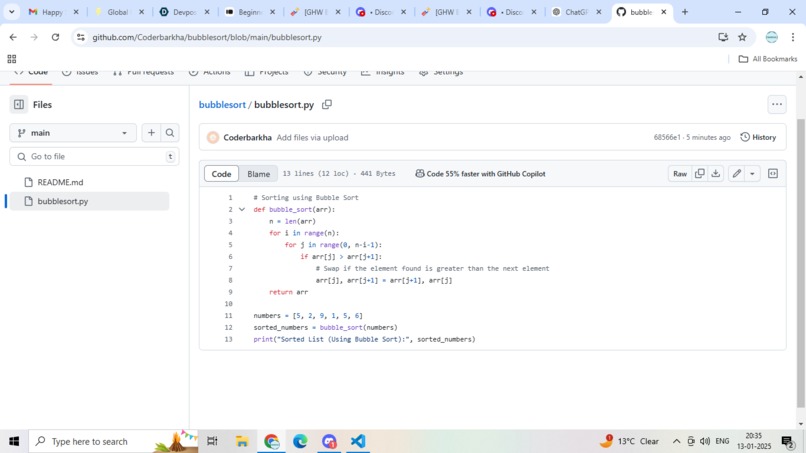Click the page vertical scrollbar

(x=800, y=262)
